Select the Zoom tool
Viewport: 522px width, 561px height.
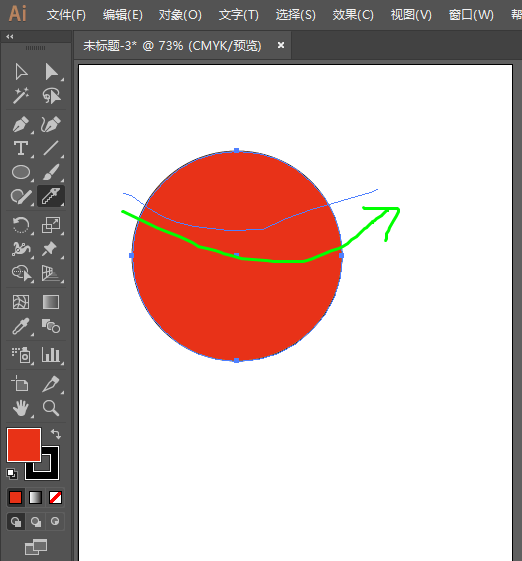pyautogui.click(x=51, y=408)
